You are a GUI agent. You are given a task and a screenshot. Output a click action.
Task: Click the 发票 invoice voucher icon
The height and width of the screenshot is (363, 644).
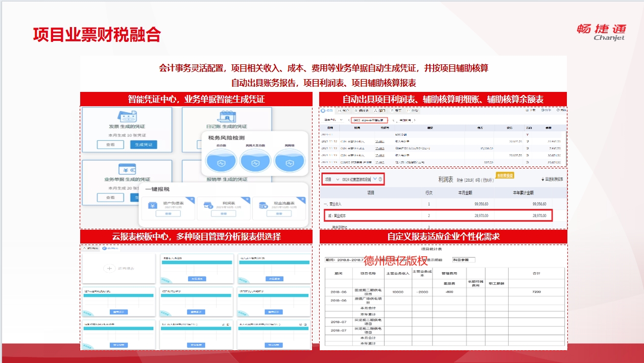127,116
